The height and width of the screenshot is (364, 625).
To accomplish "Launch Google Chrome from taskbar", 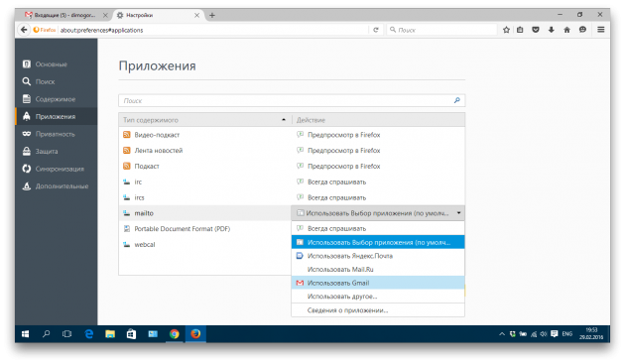I will click(x=175, y=334).
